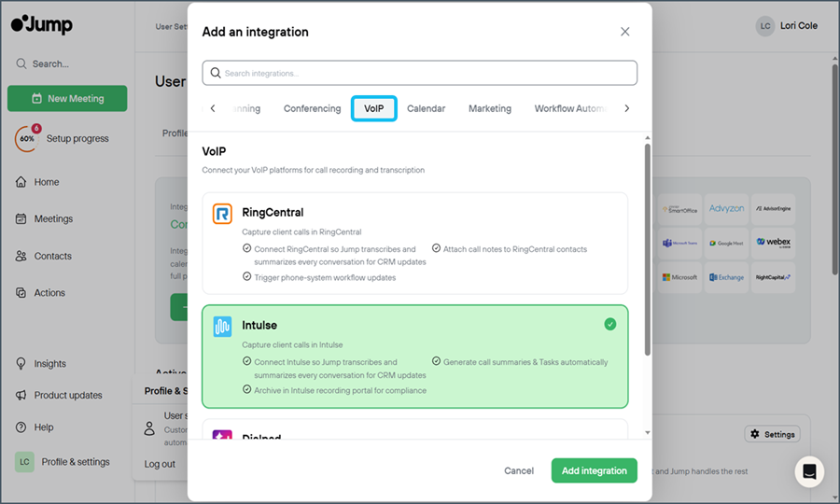The height and width of the screenshot is (504, 840).
Task: Click "Trigger phone-system workflow updates" feature text
Action: click(x=325, y=277)
